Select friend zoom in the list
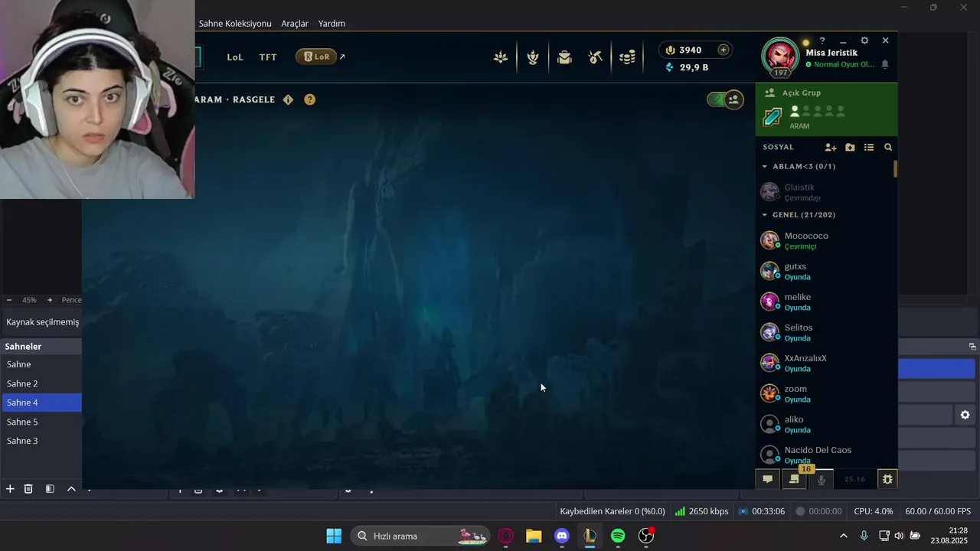980x551 pixels. tap(825, 393)
